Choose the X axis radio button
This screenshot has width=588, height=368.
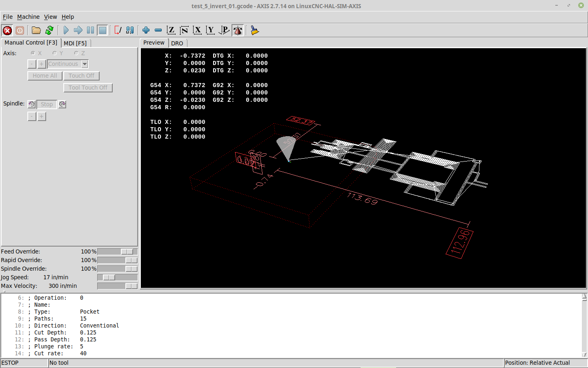33,53
